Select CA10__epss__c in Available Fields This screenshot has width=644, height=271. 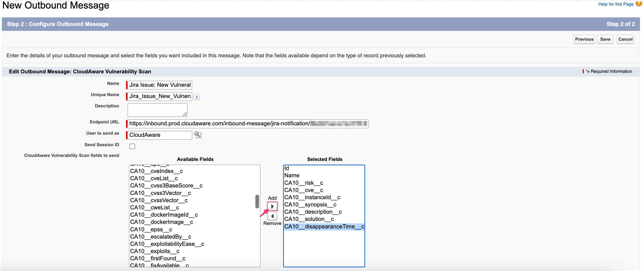[151, 229]
